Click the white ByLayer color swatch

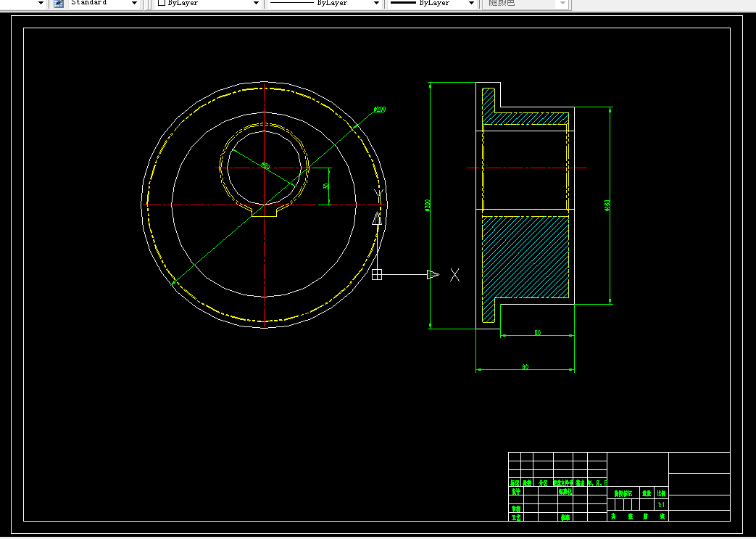click(x=162, y=3)
